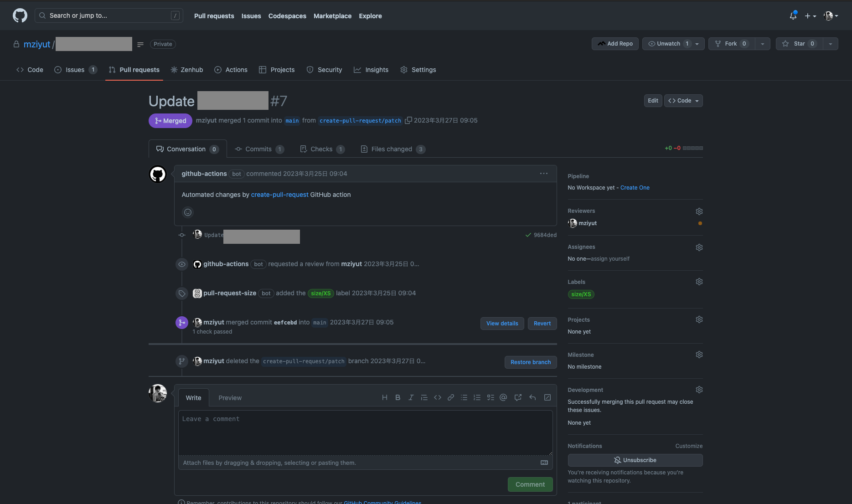Open the Unwatch dropdown
Image resolution: width=852 pixels, height=504 pixels.
(x=673, y=44)
